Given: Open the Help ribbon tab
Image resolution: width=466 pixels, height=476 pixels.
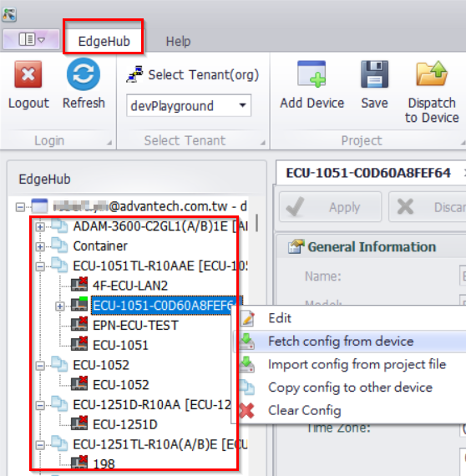Looking at the screenshot, I should click(x=178, y=41).
